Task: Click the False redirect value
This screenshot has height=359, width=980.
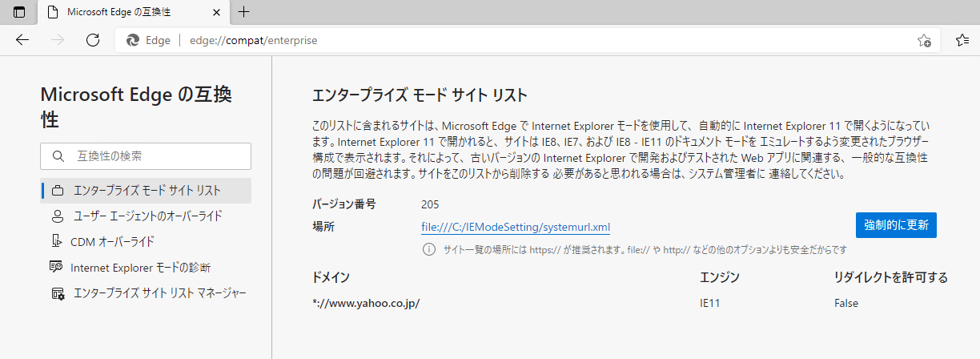Action: tap(845, 303)
